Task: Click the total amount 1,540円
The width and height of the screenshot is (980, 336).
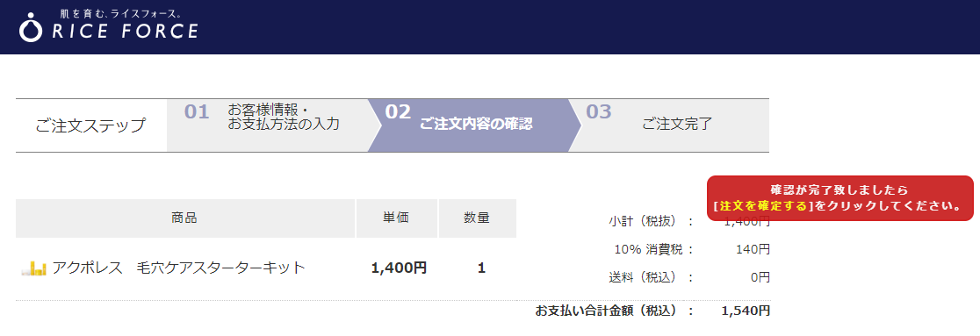Action: point(745,311)
